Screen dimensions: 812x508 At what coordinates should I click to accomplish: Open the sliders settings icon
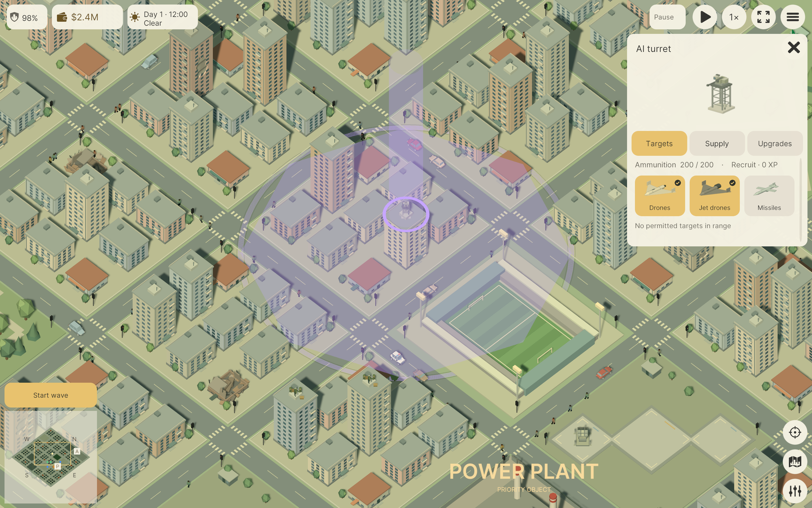pos(795,491)
